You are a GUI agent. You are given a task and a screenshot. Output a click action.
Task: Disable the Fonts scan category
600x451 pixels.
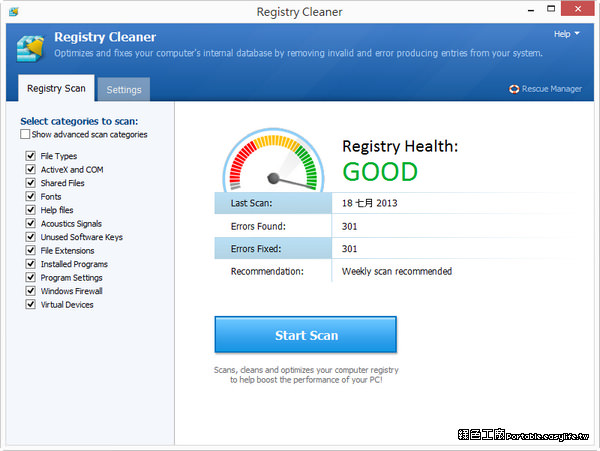[31, 196]
